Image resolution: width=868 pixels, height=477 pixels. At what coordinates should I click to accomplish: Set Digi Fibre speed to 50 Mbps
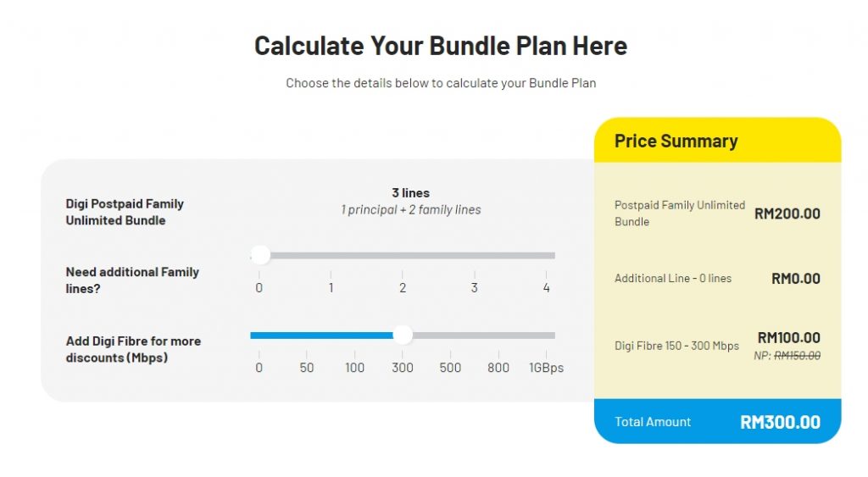click(x=307, y=335)
